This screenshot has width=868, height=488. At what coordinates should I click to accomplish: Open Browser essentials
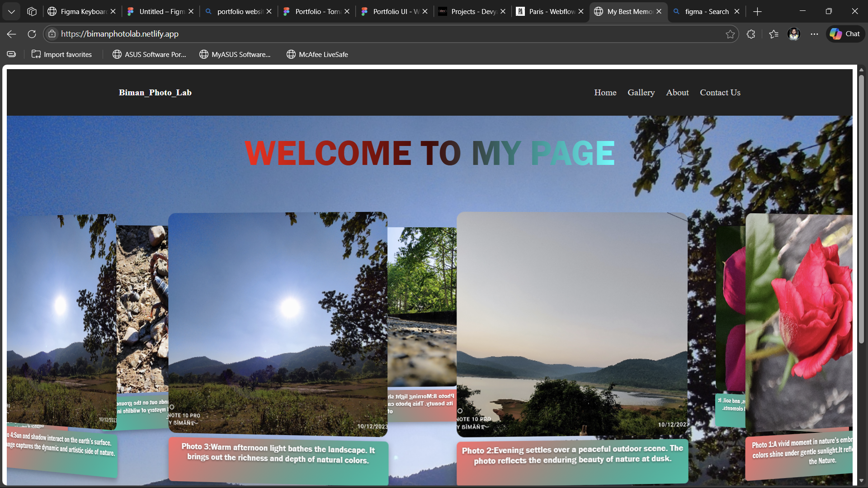[x=751, y=34]
